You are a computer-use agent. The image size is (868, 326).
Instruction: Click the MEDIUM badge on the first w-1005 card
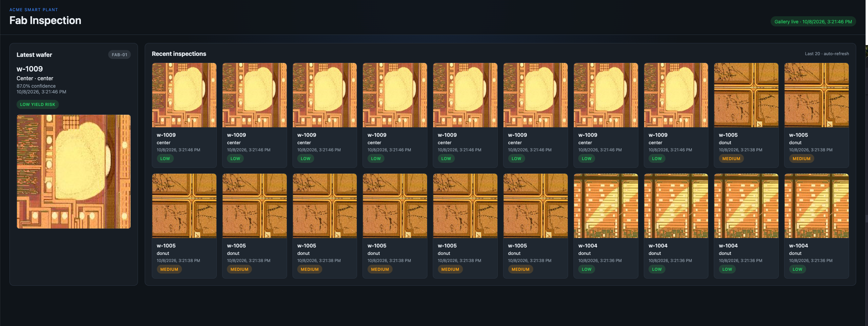click(x=731, y=159)
